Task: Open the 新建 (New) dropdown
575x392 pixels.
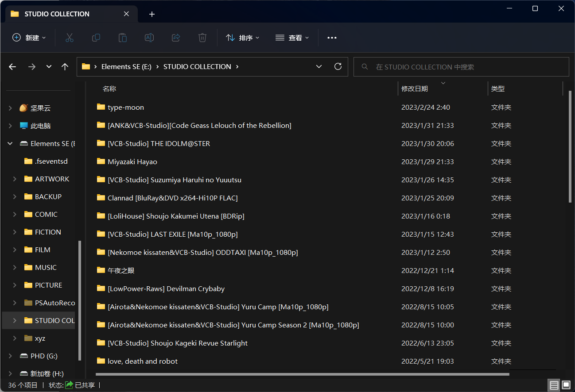Action: [x=29, y=38]
